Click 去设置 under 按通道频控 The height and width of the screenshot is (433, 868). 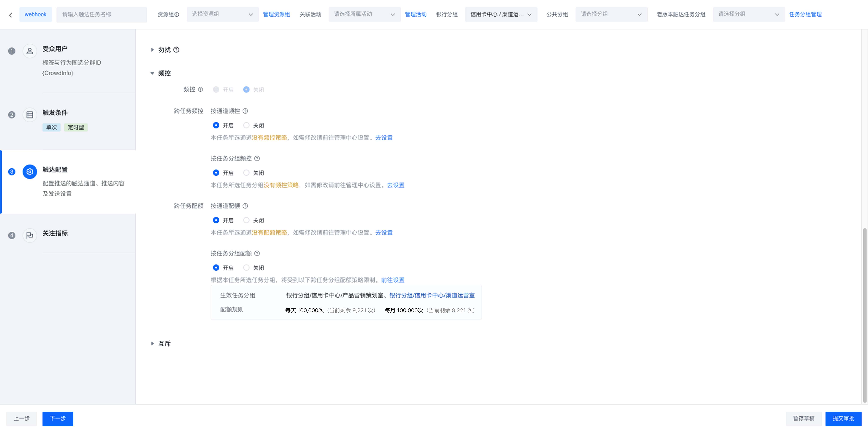(384, 138)
